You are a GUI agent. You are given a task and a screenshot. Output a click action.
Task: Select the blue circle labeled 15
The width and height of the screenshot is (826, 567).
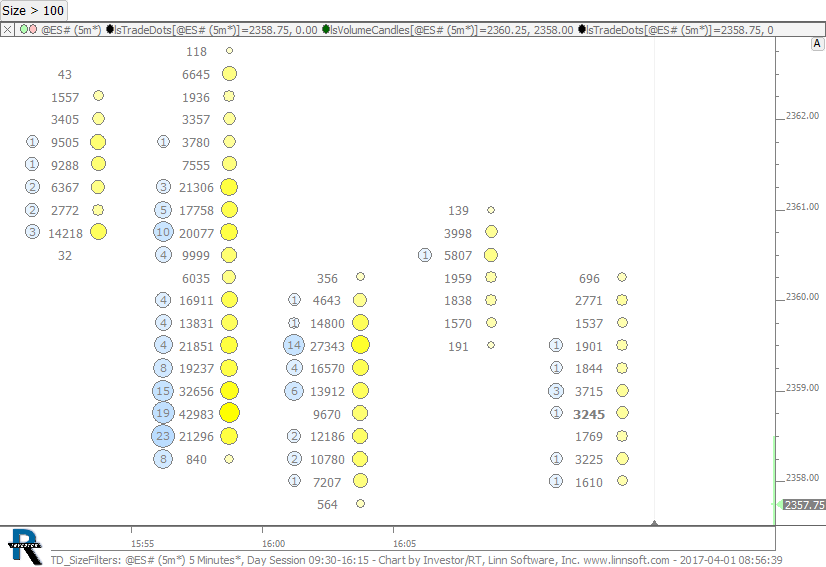pos(163,390)
